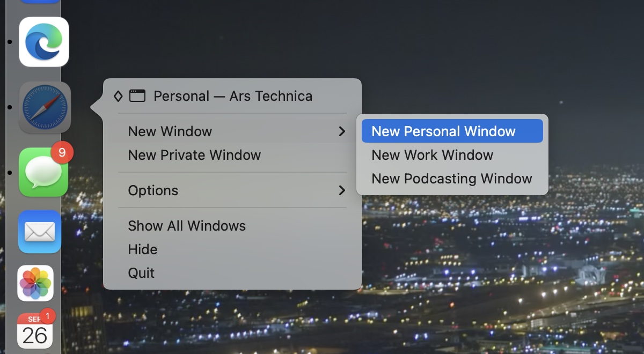Click the red 9 badge on Messages
644x354 pixels.
click(62, 153)
